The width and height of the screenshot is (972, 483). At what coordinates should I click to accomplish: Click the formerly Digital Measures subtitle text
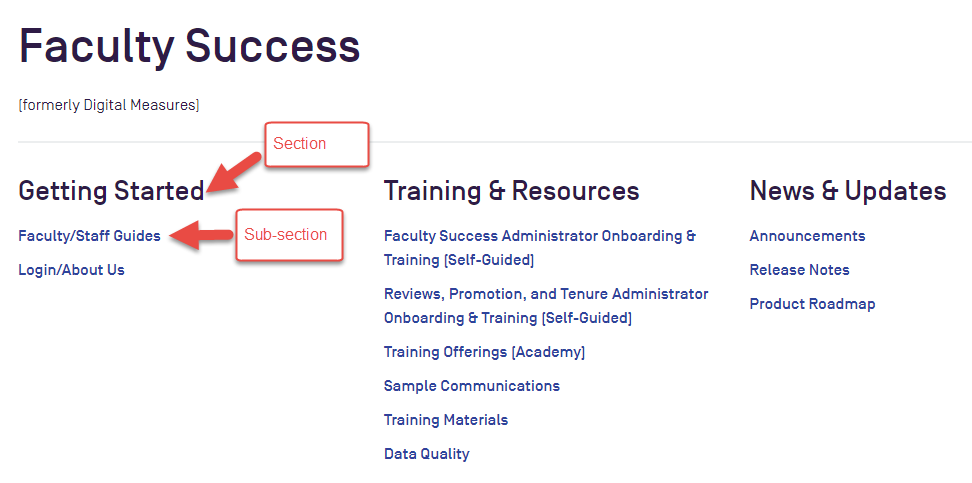pos(108,105)
